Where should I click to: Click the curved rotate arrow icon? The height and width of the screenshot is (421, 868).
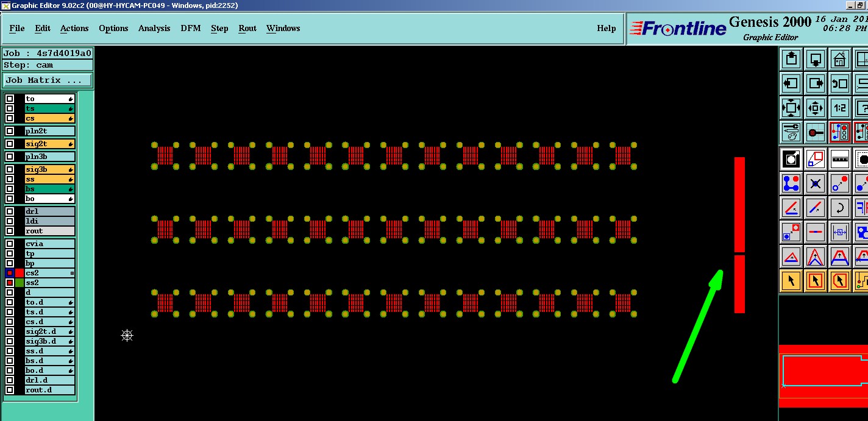tap(840, 208)
